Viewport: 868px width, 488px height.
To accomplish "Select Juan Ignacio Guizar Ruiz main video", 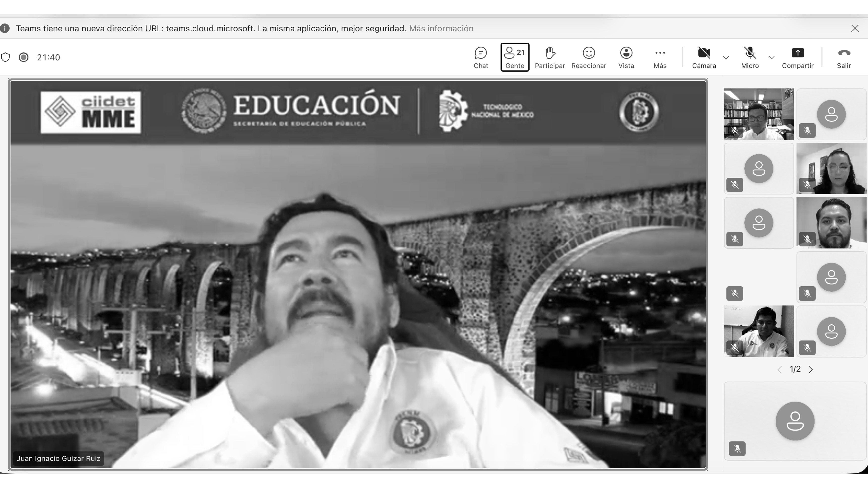I will point(358,274).
